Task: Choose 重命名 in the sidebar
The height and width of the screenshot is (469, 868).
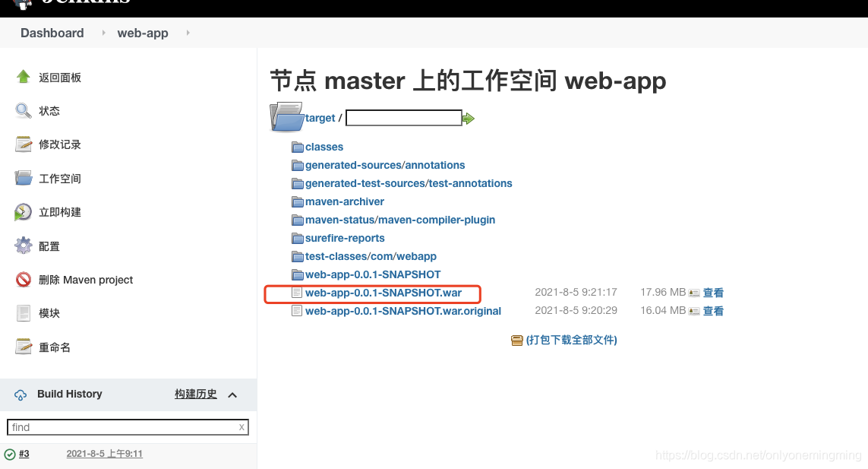Action: pyautogui.click(x=55, y=347)
